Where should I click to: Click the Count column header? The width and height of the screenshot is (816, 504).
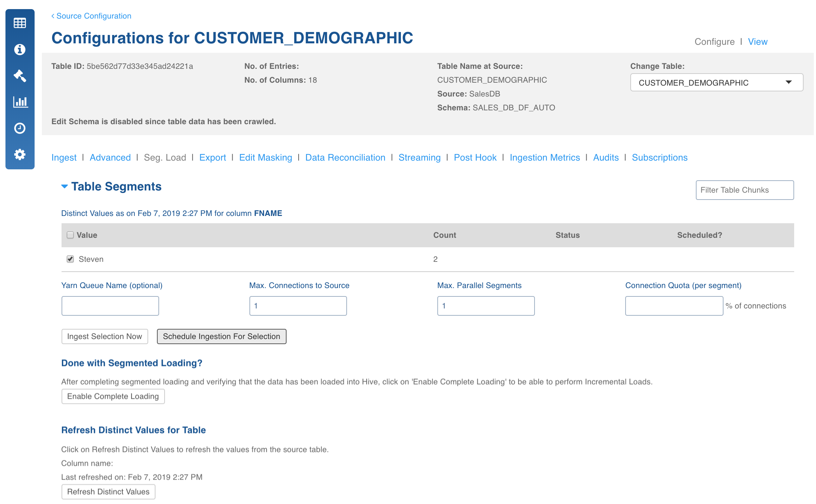coord(445,235)
